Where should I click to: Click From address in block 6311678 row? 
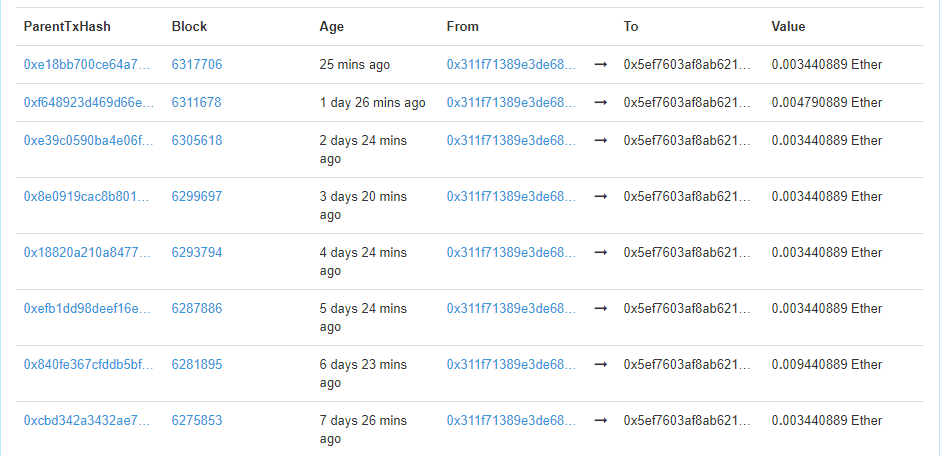click(x=511, y=103)
